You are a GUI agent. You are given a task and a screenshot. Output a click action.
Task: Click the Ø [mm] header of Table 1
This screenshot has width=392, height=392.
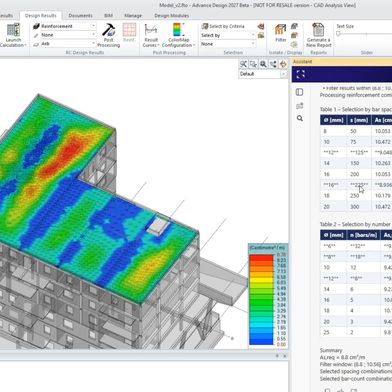(334, 120)
